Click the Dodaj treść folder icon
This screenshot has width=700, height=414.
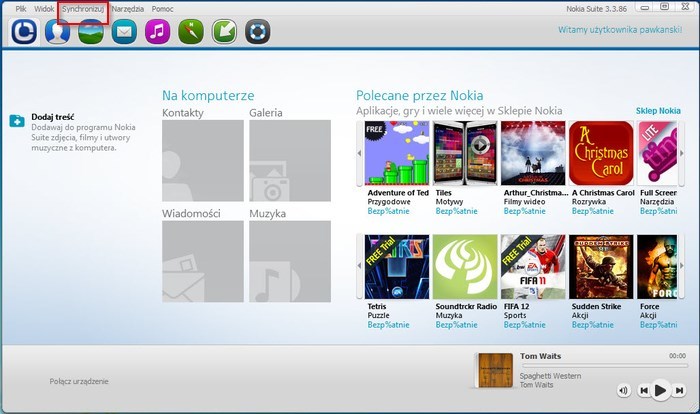point(17,121)
